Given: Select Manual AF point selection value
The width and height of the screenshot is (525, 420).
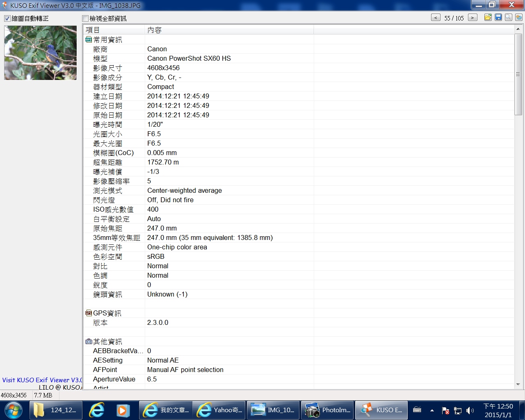Looking at the screenshot, I should click(x=185, y=370).
